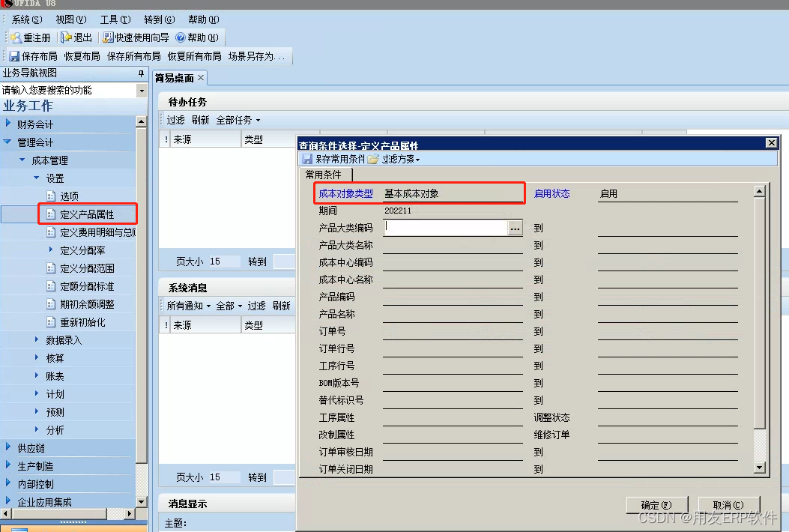Click dialog vertical scrollbar up arrow
The image size is (789, 532).
pyautogui.click(x=759, y=191)
